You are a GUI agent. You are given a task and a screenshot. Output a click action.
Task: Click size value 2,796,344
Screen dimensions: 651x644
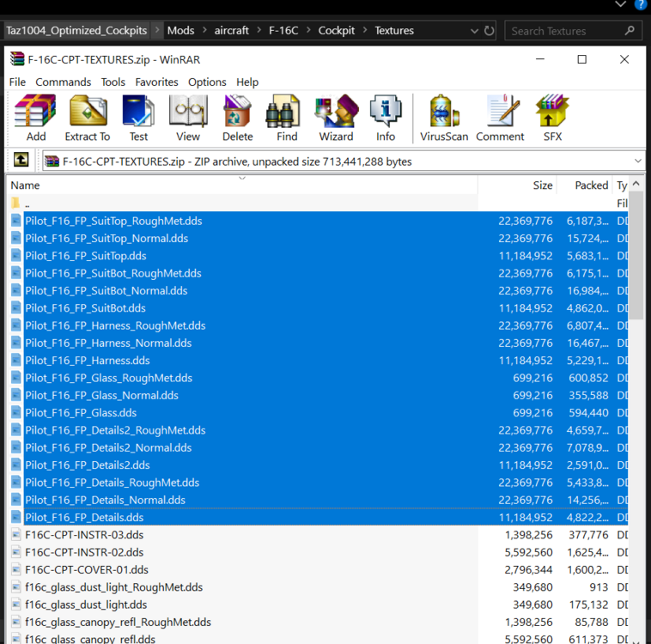[x=528, y=569]
